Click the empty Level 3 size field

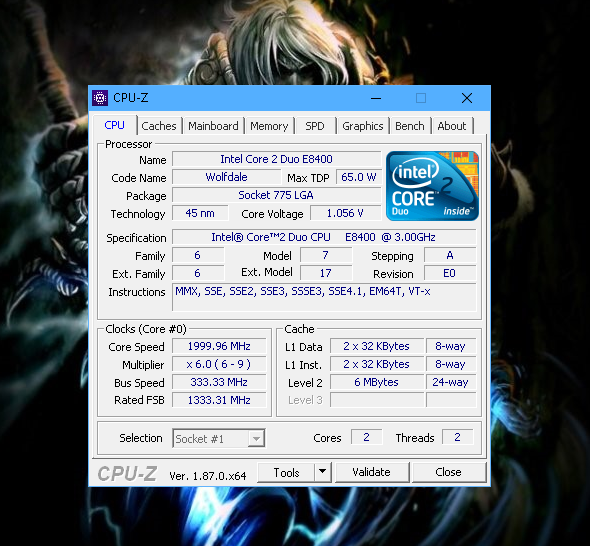pos(377,400)
